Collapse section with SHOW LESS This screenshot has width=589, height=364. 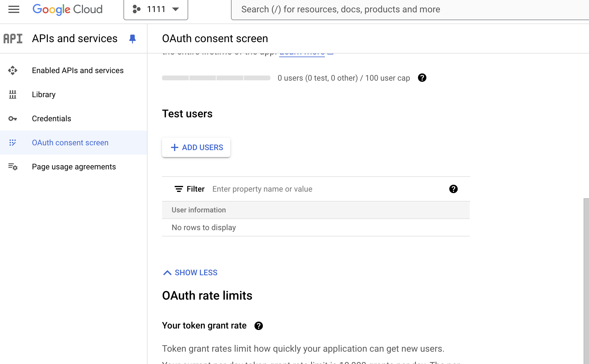pos(190,273)
